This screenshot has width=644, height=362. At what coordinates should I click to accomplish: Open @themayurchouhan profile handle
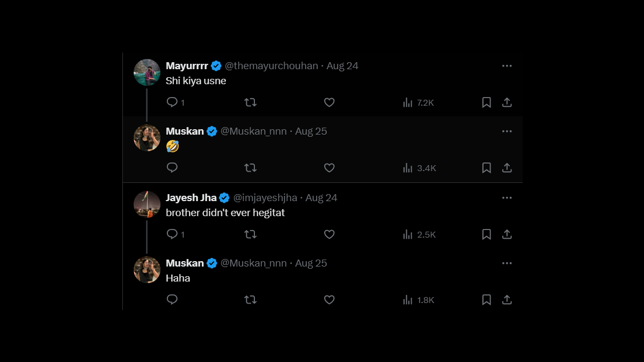[x=271, y=66]
